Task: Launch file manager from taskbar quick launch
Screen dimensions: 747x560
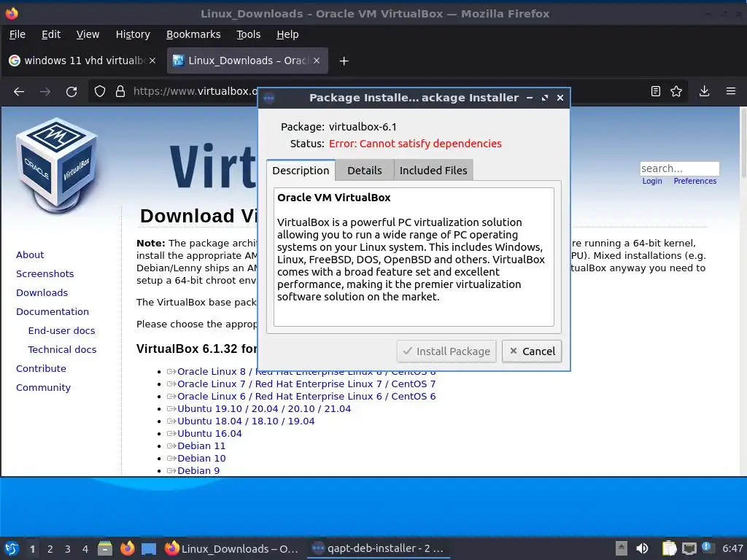Action: tap(105, 548)
